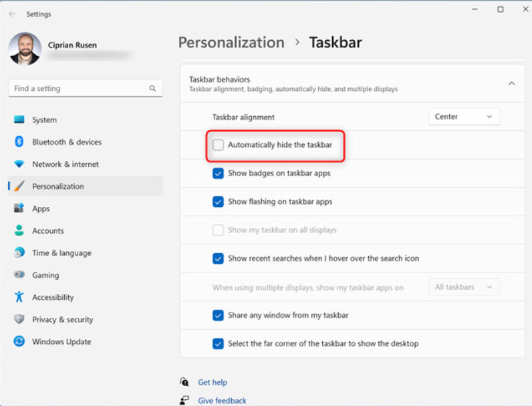Disable Show flashing on taskbar apps

[x=219, y=202]
